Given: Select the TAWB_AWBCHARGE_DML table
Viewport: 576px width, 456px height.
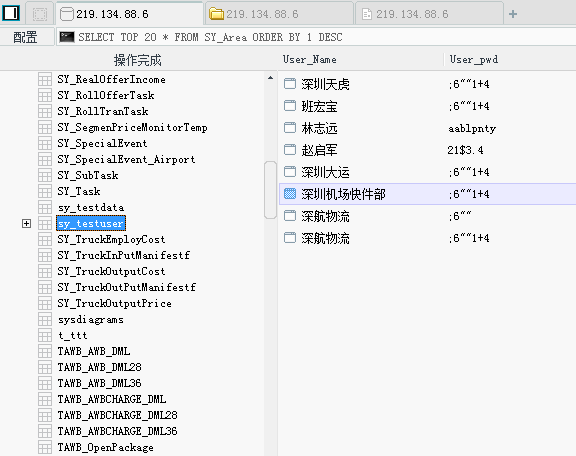Looking at the screenshot, I should click(112, 399).
